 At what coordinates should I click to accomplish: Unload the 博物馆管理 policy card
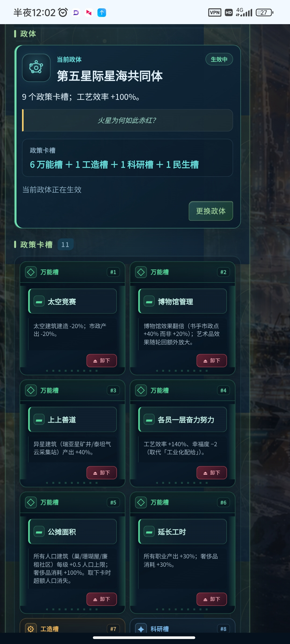tap(212, 361)
